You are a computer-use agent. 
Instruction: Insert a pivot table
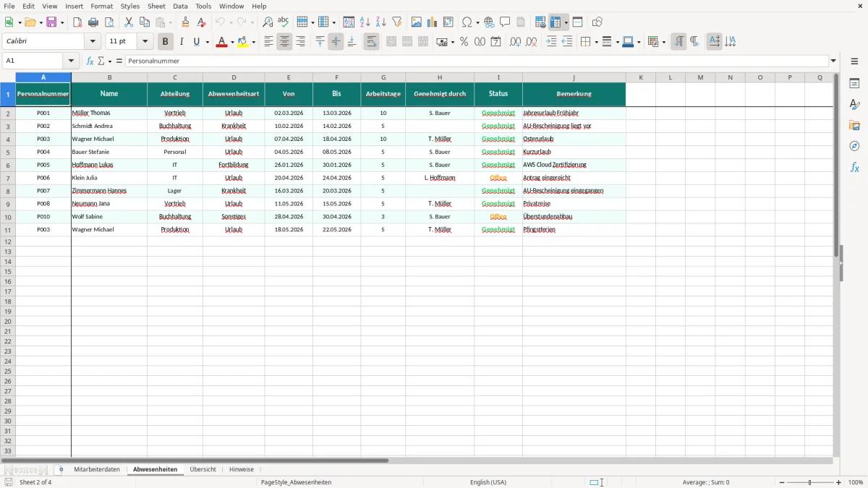448,22
